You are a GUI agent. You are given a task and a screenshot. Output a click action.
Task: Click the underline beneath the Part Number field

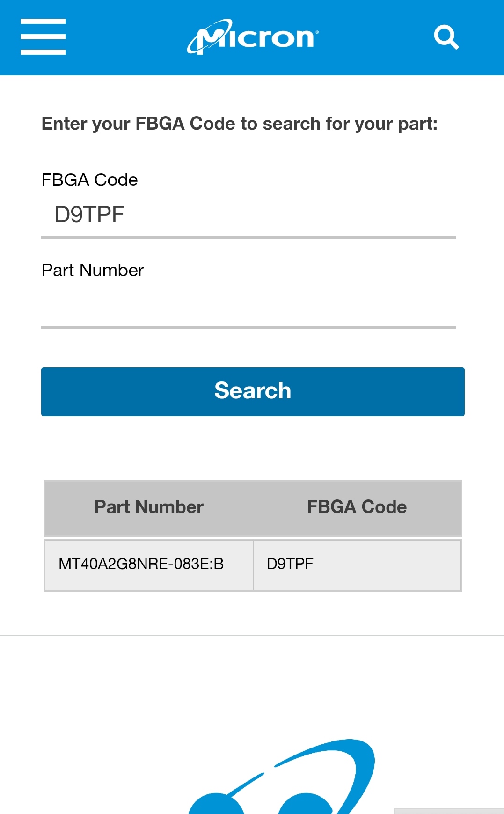click(x=248, y=328)
